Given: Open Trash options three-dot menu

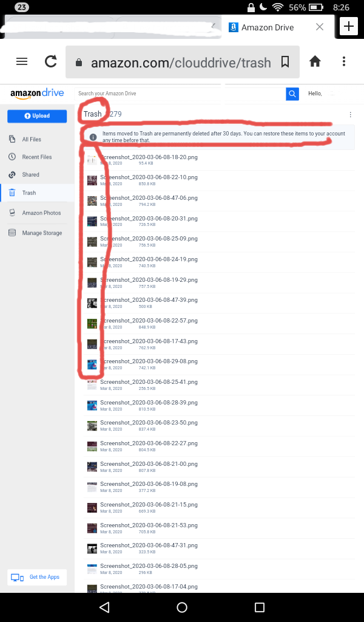Looking at the screenshot, I should 350,115.
